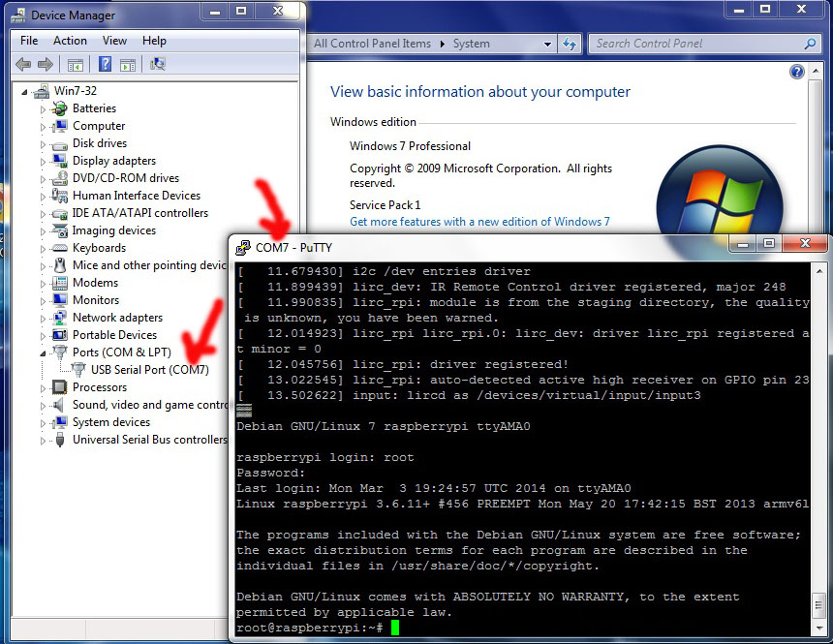Click Scan for hardware changes icon

click(158, 65)
